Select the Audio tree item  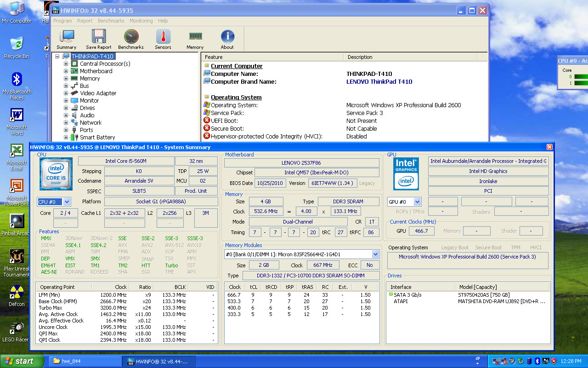point(87,115)
